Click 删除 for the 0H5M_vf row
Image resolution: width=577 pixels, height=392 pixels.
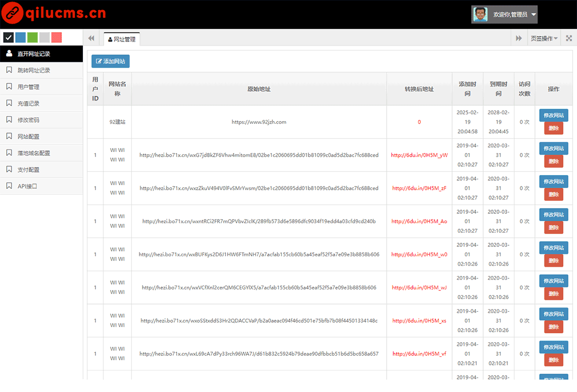[x=554, y=360]
